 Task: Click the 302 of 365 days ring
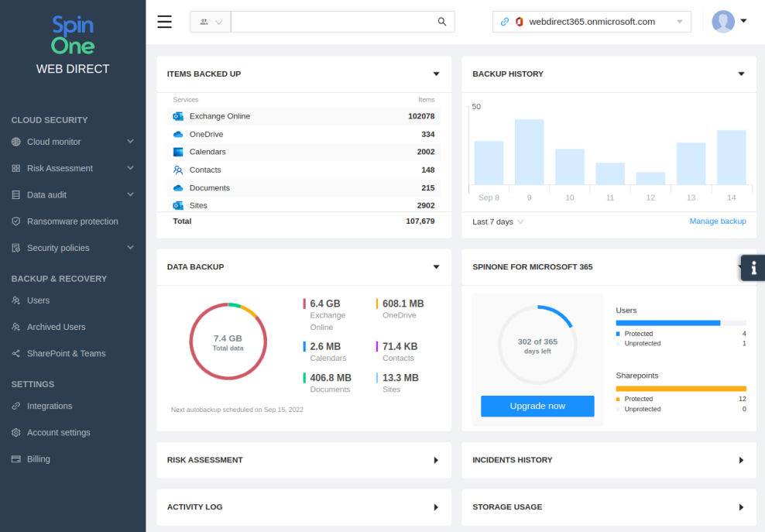point(537,345)
